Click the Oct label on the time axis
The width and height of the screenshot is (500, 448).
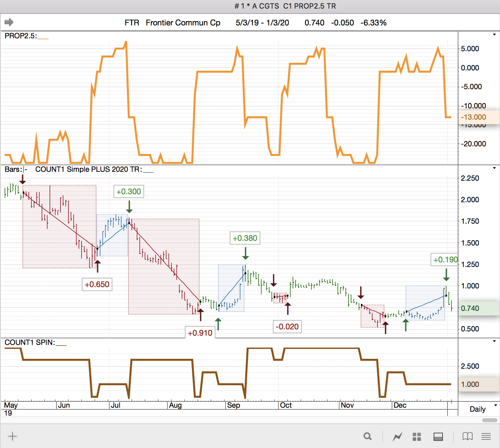(286, 405)
